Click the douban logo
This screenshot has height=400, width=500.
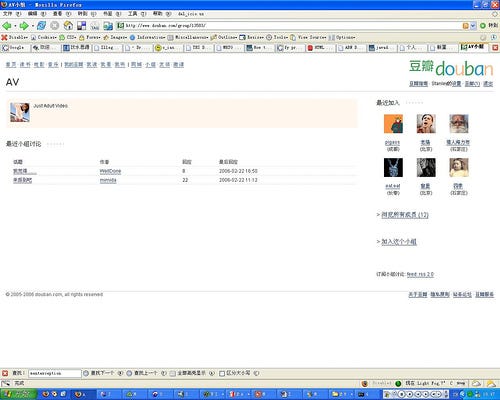451,68
